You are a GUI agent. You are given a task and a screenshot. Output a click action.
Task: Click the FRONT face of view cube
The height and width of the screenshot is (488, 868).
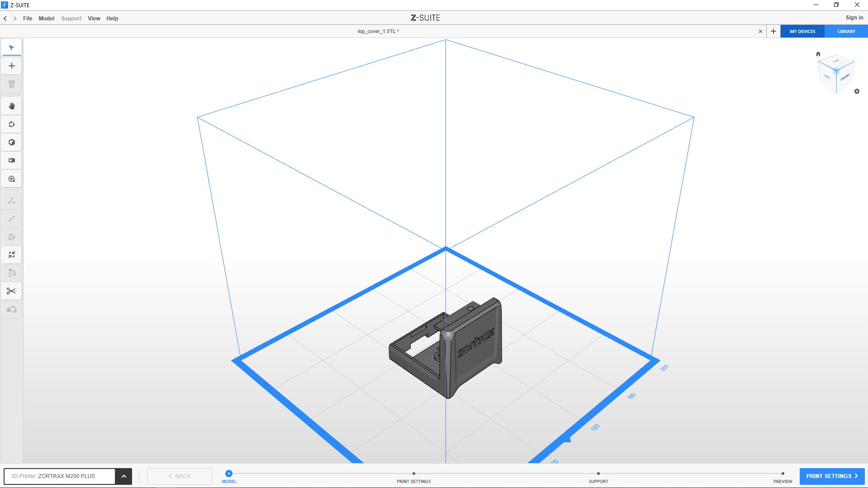(845, 77)
